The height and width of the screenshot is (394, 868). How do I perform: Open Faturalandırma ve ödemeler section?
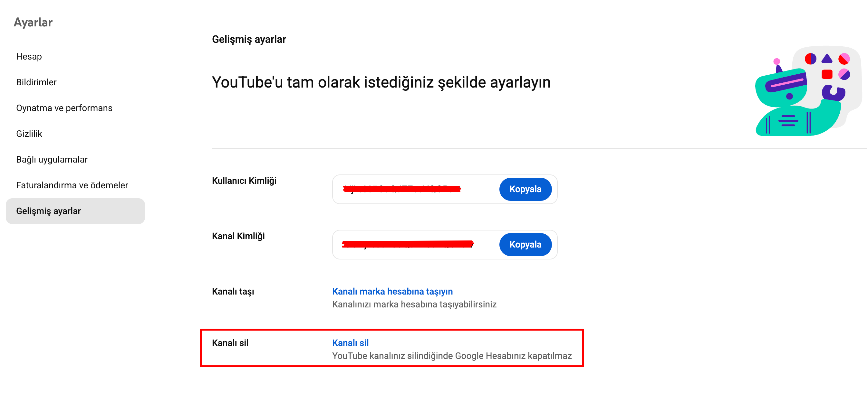(72, 185)
